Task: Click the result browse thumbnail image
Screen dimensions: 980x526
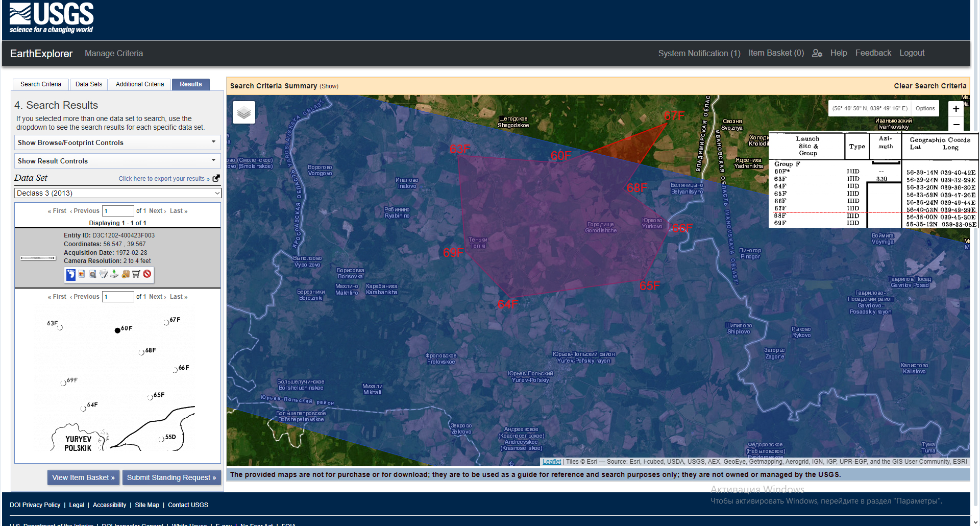Action: tap(38, 258)
